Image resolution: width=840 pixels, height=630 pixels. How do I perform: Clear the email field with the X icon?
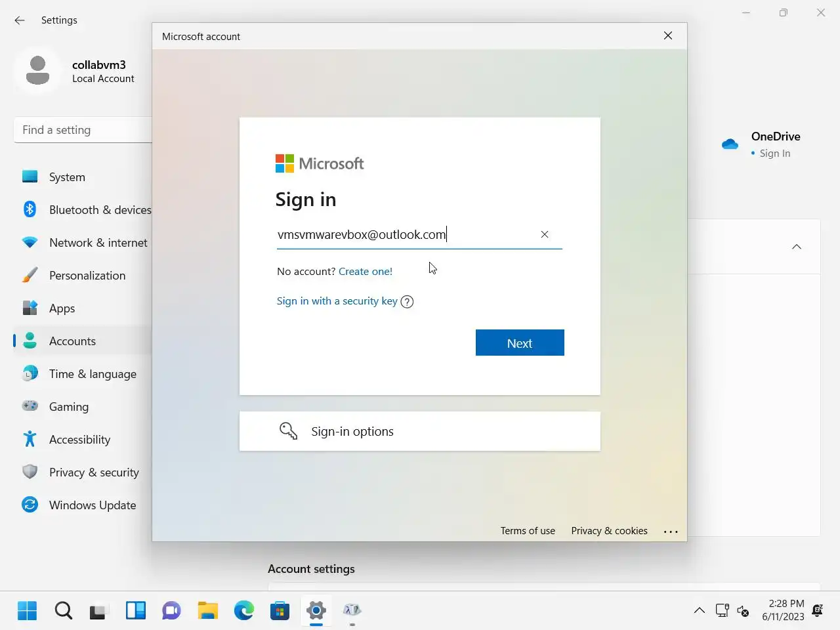[x=545, y=234]
